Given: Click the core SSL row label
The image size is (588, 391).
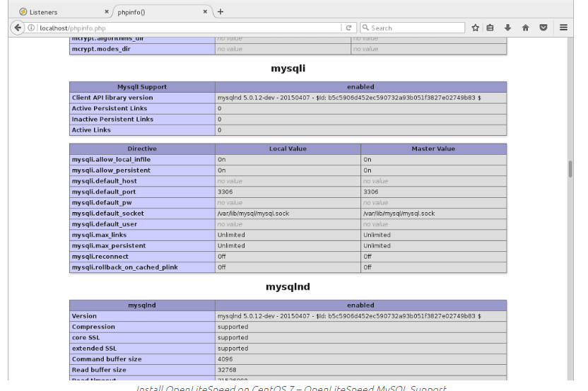Looking at the screenshot, I should pyautogui.click(x=142, y=338).
